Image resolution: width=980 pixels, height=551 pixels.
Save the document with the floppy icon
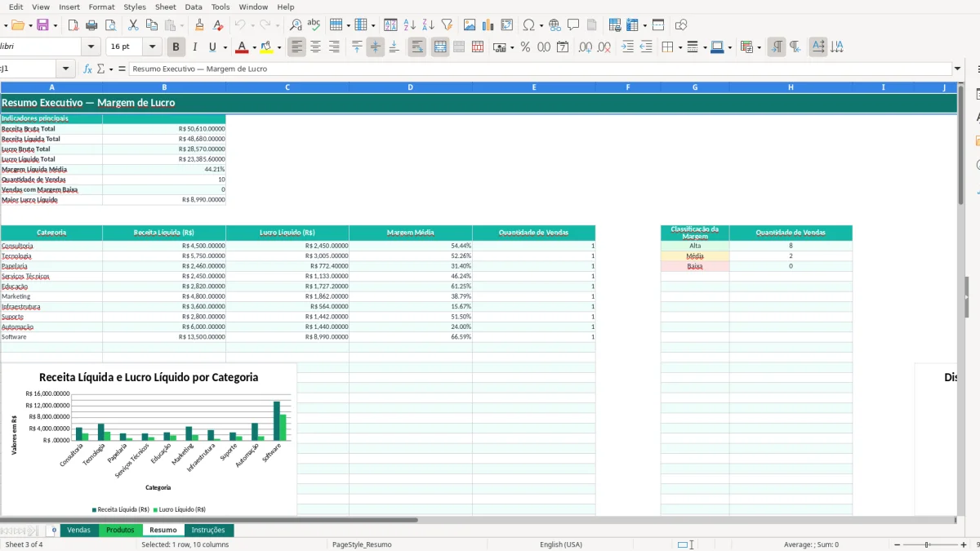click(42, 25)
